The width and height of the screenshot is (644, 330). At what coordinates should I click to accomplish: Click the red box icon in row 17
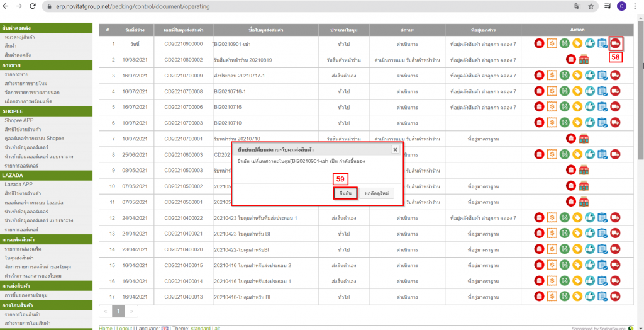[539, 296]
